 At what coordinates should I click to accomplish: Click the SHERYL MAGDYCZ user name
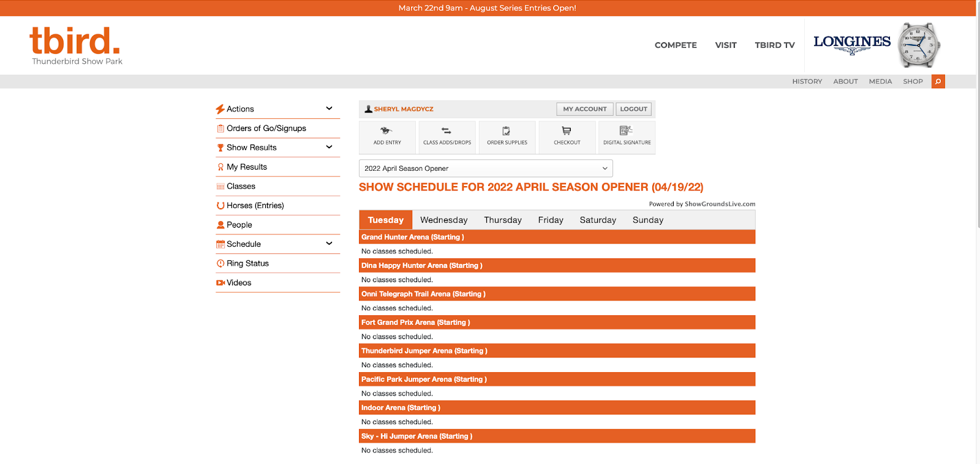pos(404,109)
